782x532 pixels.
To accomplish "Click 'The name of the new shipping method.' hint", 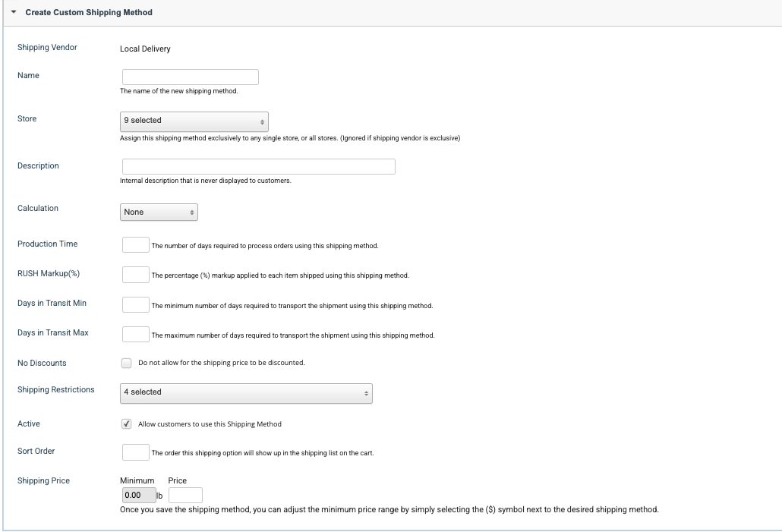I will tap(178, 91).
